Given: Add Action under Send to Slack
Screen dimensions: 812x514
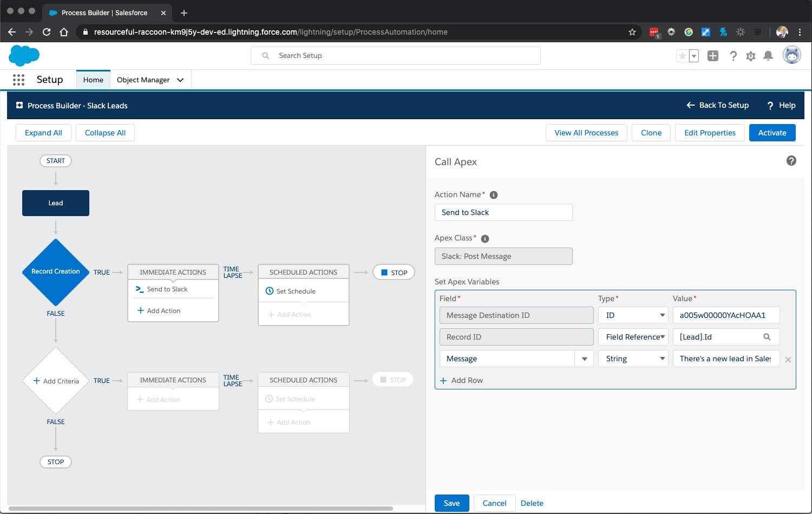Looking at the screenshot, I should (x=159, y=310).
